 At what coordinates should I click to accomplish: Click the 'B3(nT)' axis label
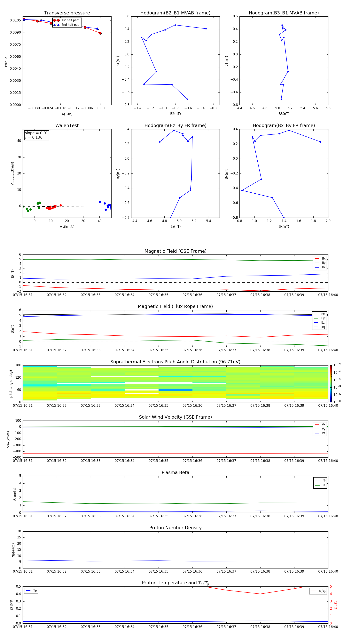(284, 114)
